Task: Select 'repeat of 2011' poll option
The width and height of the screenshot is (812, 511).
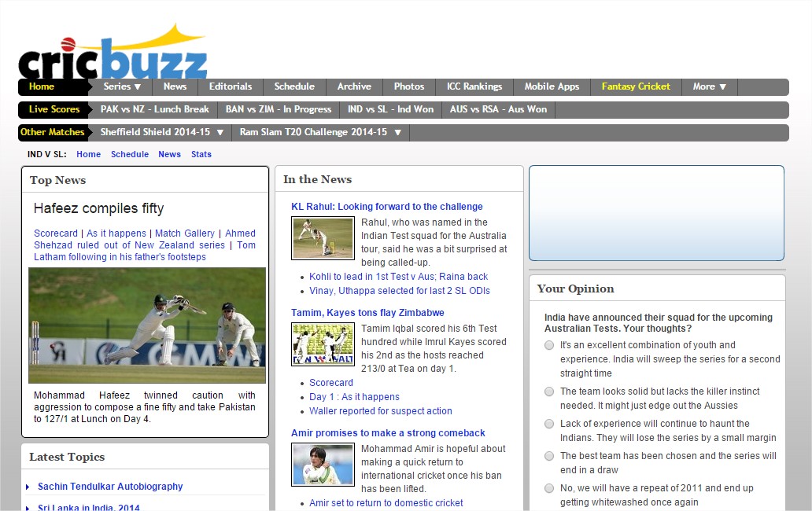Action: click(549, 487)
